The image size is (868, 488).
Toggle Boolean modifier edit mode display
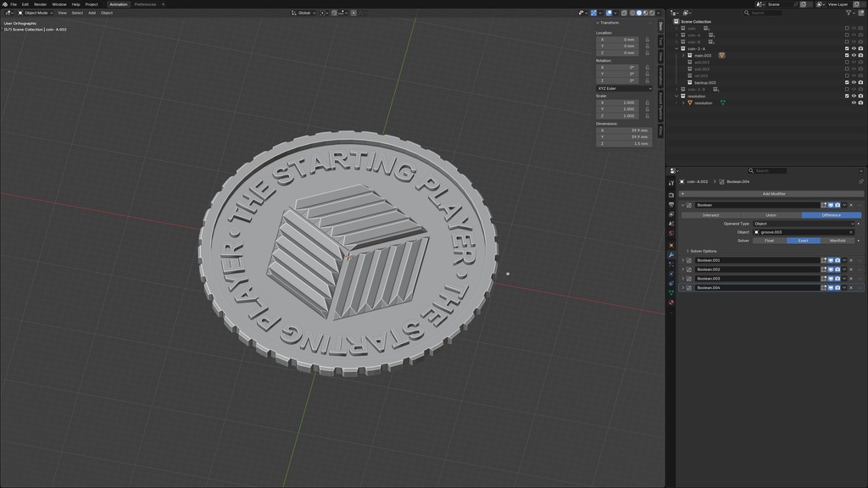[824, 205]
